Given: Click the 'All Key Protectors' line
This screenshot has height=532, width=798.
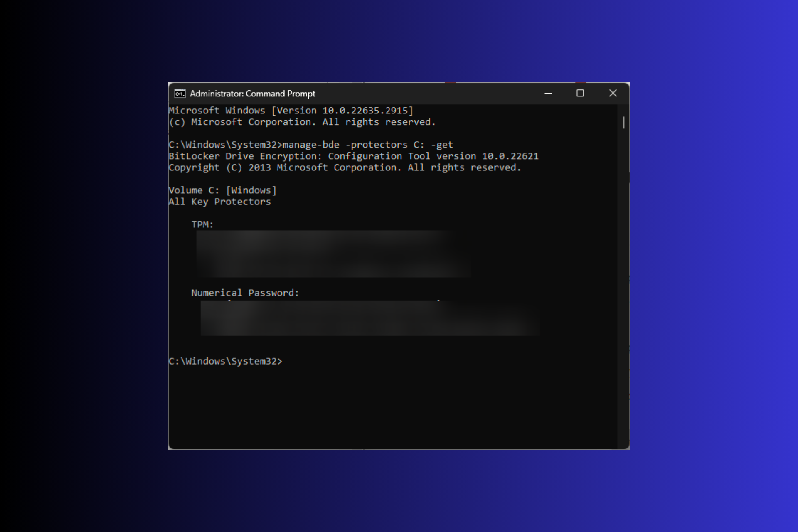Looking at the screenshot, I should 219,202.
